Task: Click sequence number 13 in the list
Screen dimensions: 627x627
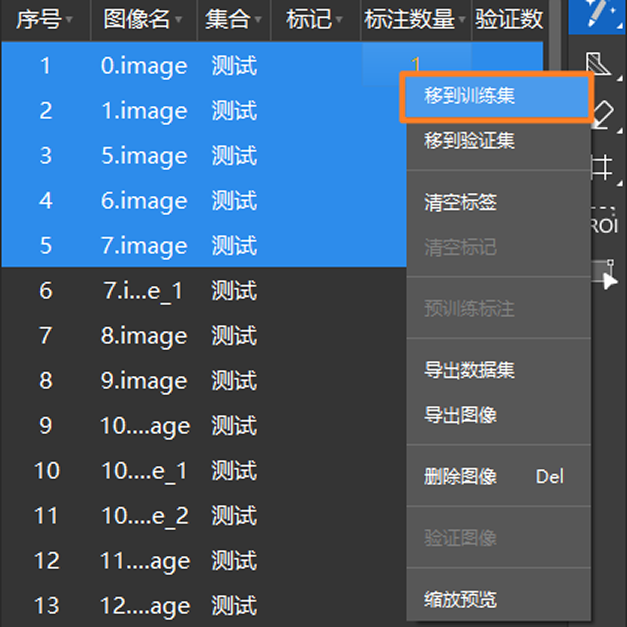Action: [46, 605]
